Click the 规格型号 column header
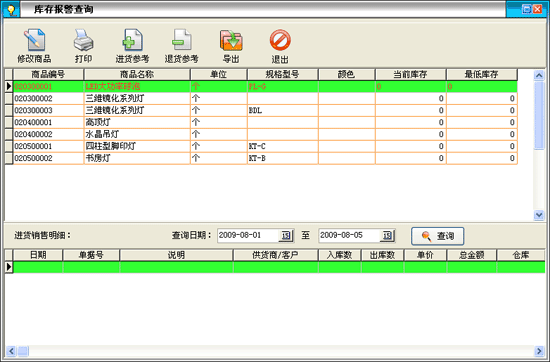 pyautogui.click(x=283, y=74)
